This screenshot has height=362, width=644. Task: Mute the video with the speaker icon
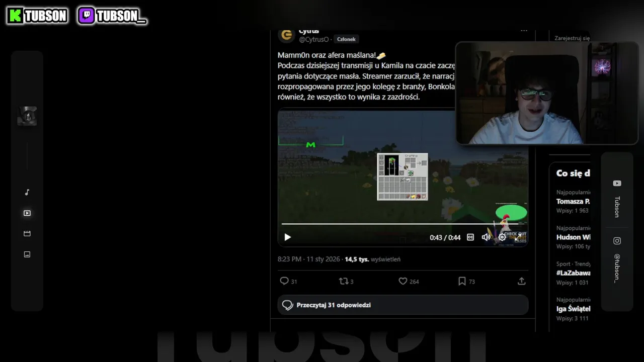[486, 237]
